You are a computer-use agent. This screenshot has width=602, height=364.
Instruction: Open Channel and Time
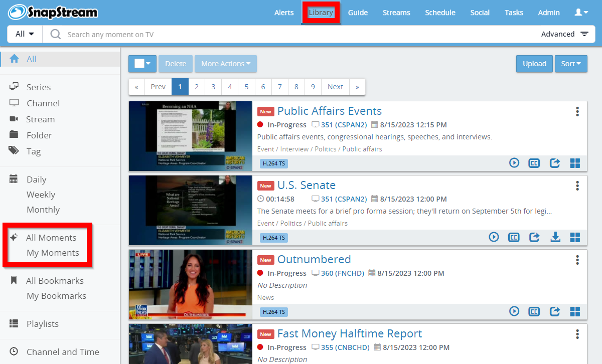tap(63, 352)
